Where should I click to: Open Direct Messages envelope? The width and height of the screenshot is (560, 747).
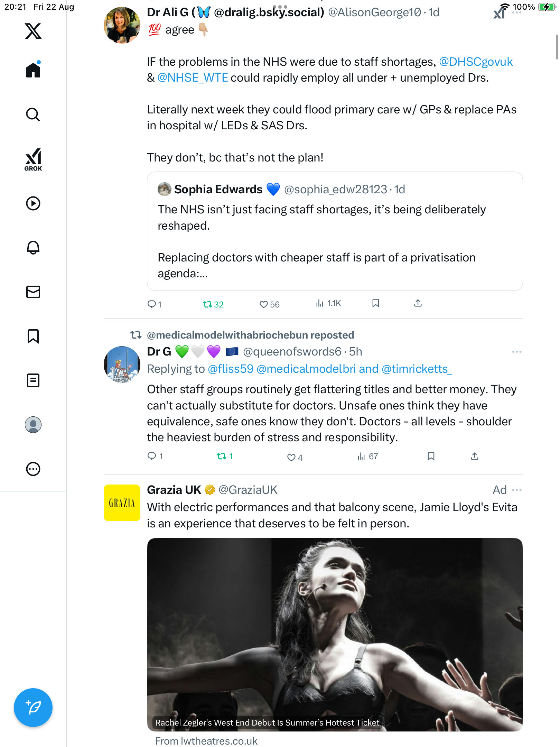[33, 292]
